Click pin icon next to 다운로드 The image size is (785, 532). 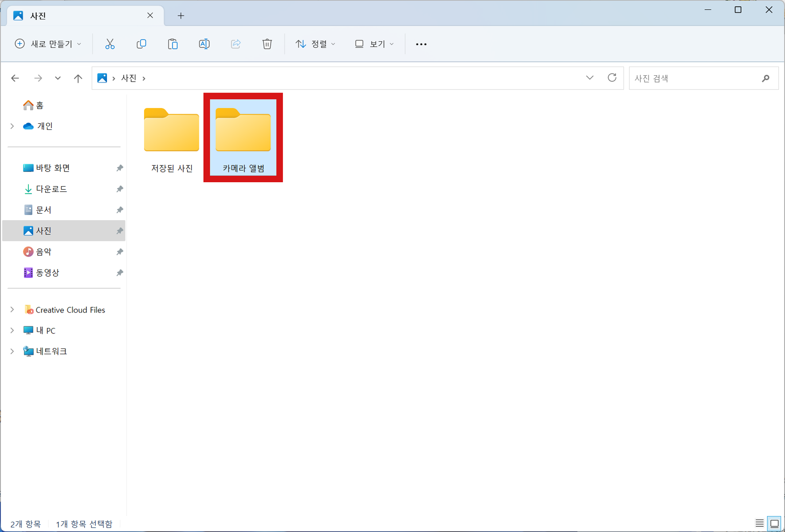tap(119, 189)
